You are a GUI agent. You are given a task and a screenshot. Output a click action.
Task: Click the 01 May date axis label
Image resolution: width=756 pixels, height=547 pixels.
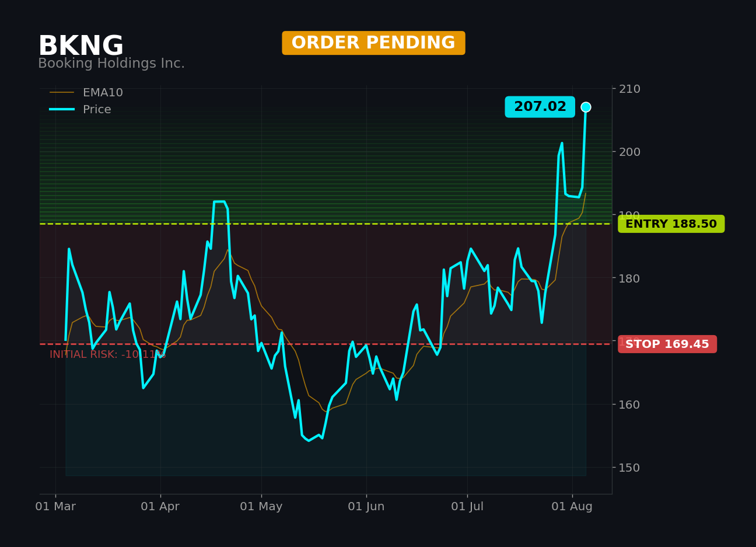pos(261,507)
